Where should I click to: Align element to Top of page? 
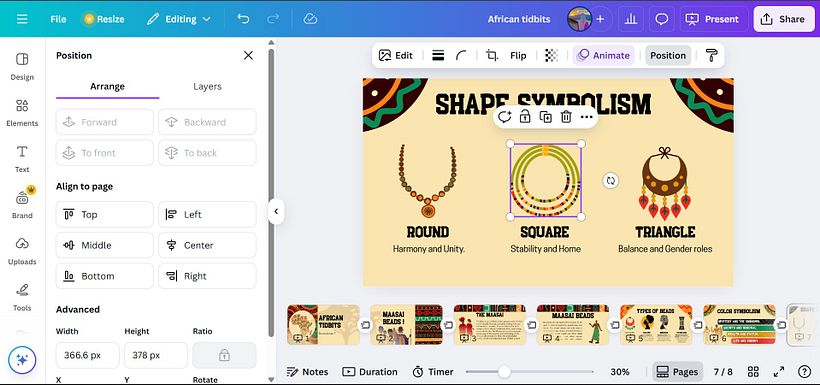[x=105, y=214]
